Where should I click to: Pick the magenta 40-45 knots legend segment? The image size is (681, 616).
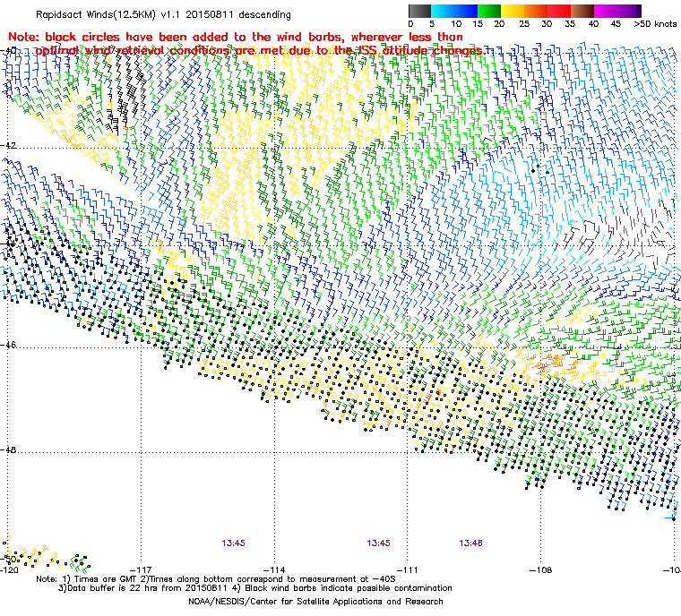click(x=606, y=11)
